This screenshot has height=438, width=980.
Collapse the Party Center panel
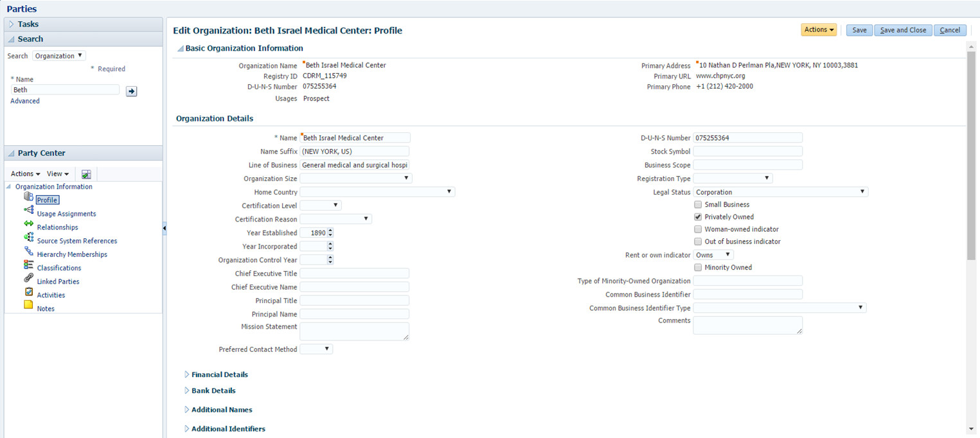pos(12,153)
